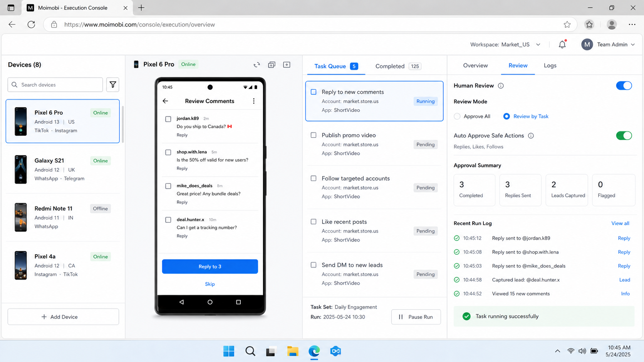Check shop.with.lena comment checkbox
This screenshot has height=362, width=644.
click(x=168, y=152)
